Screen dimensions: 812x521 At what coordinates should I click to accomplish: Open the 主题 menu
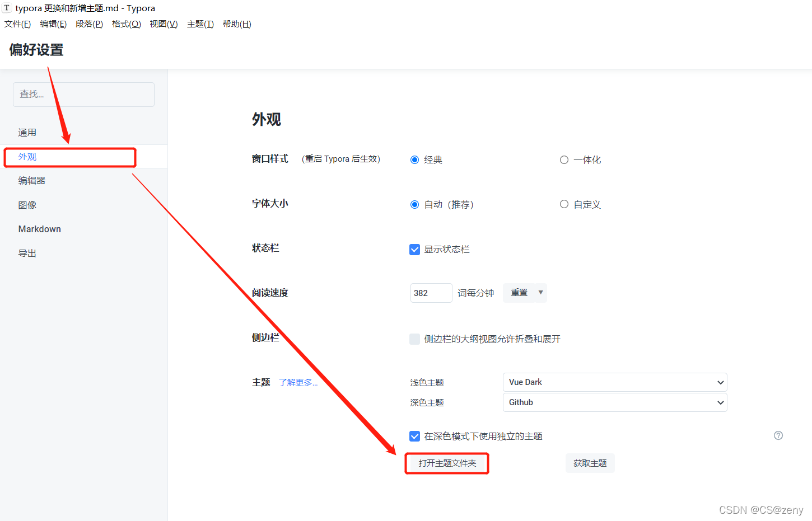pyautogui.click(x=200, y=24)
